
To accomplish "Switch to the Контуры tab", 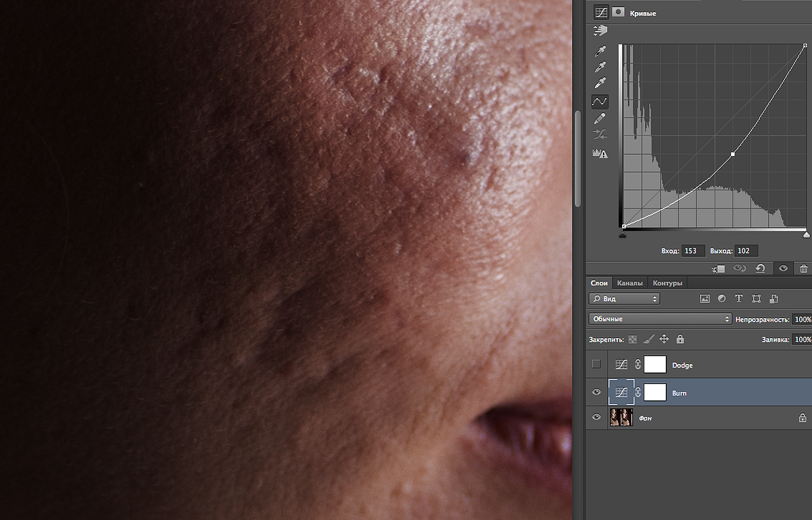I will pyautogui.click(x=667, y=283).
